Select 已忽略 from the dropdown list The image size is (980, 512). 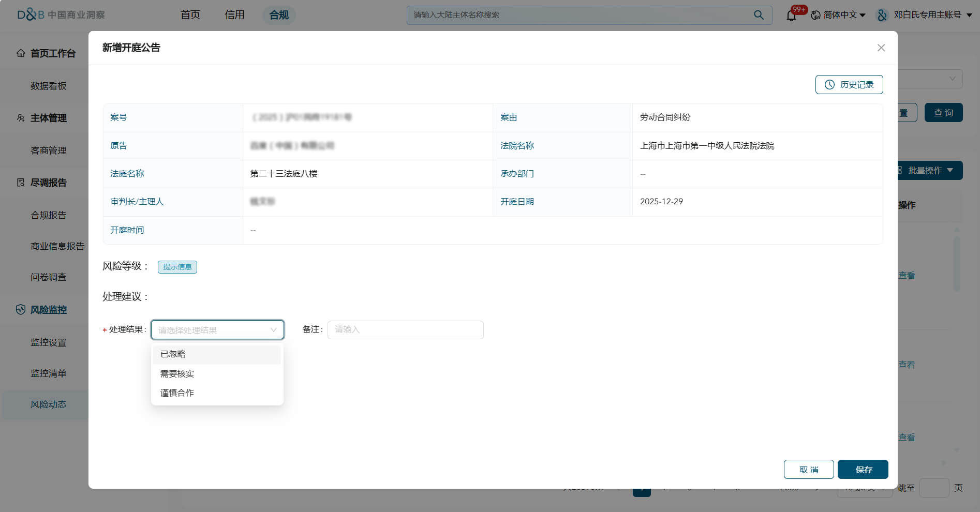click(173, 354)
